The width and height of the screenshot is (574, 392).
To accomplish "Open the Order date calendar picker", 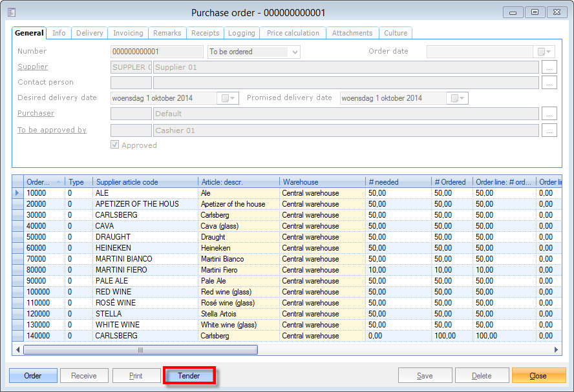I will click(544, 52).
